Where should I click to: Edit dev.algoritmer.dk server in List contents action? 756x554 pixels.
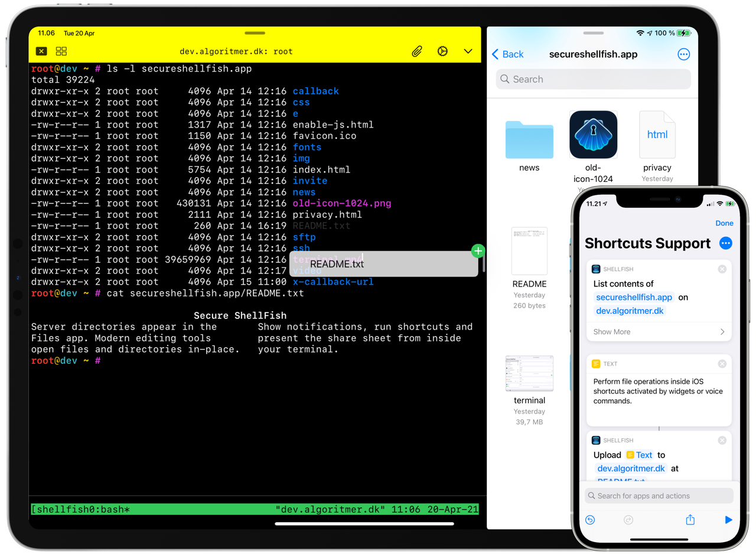(x=630, y=311)
